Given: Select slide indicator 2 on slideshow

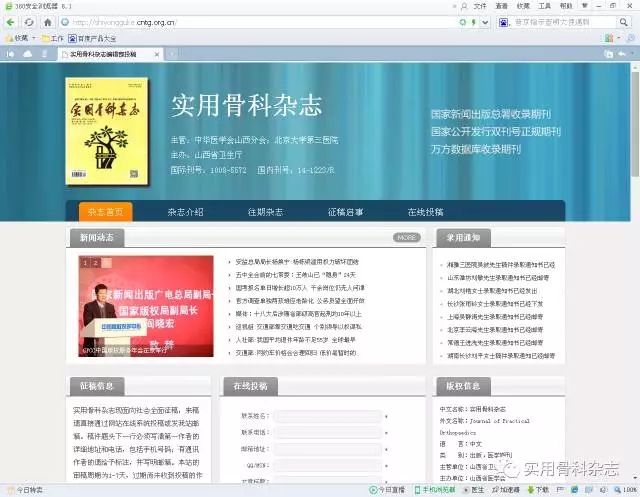Looking at the screenshot, I should tap(96, 263).
